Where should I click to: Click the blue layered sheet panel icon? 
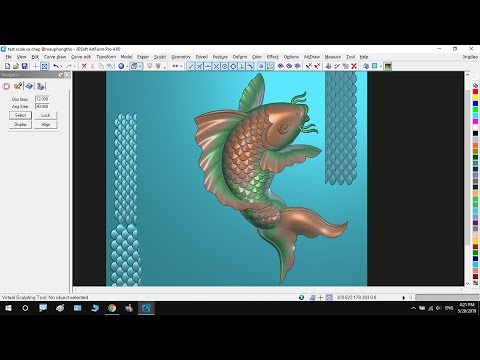click(29, 86)
